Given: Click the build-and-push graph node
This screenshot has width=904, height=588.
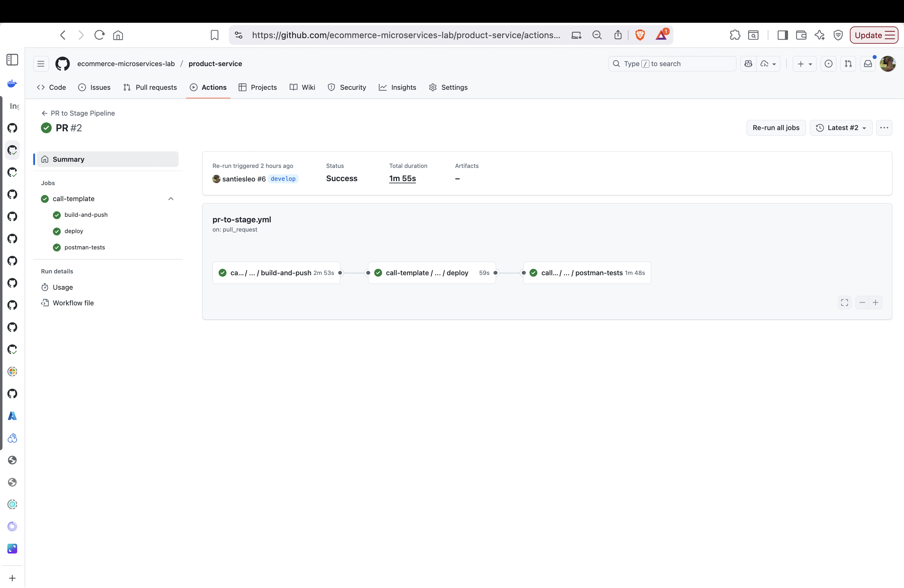Looking at the screenshot, I should 276,273.
